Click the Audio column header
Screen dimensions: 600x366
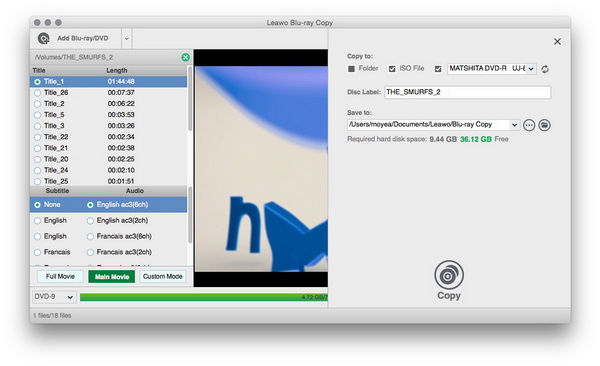(135, 191)
